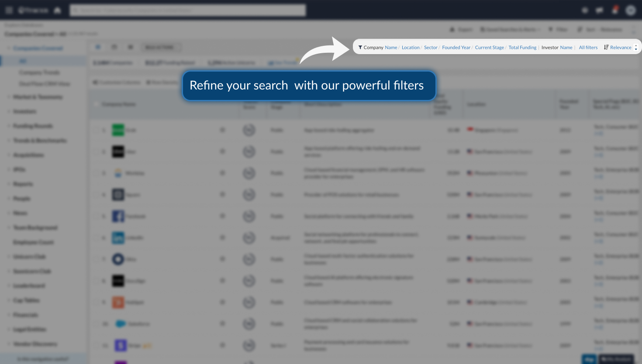The image size is (642, 364).
Task: Click the funnel filter icon before Company
Action: (360, 48)
